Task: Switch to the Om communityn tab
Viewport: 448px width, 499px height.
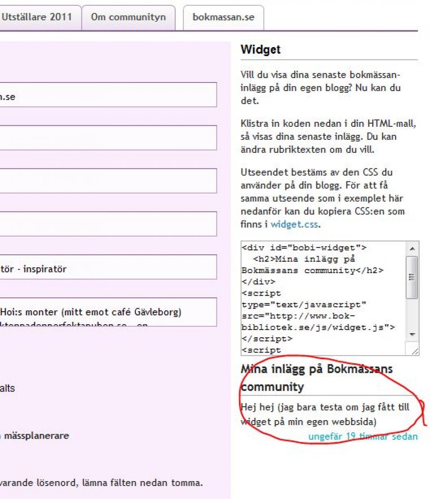Action: (128, 18)
